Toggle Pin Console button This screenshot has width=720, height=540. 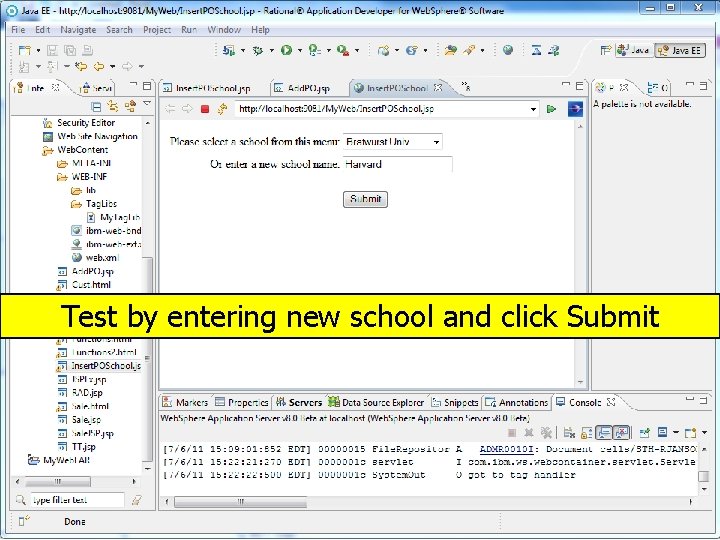[x=645, y=433]
